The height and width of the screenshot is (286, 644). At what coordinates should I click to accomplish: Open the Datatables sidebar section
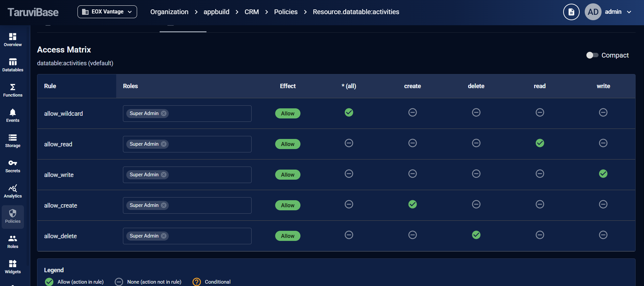13,65
